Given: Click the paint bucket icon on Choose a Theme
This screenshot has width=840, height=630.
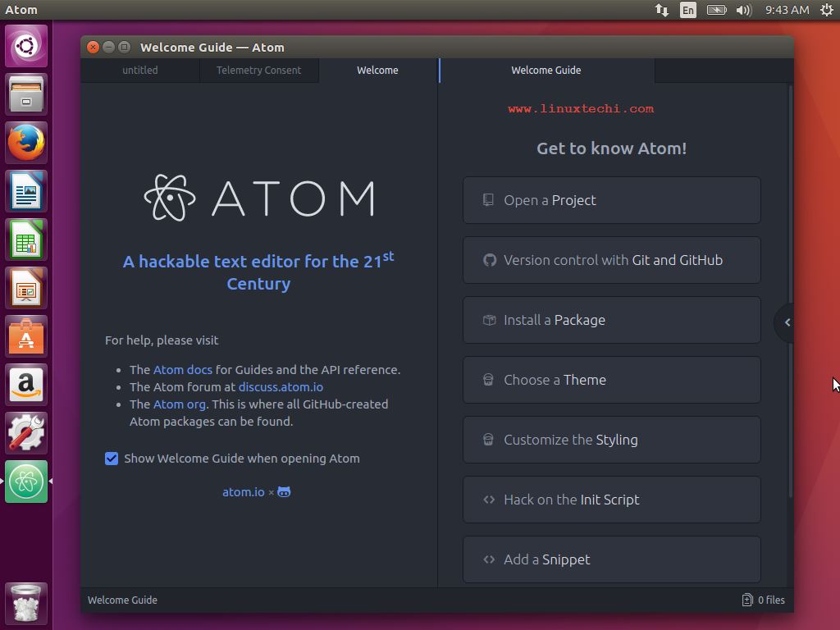Looking at the screenshot, I should tap(489, 380).
